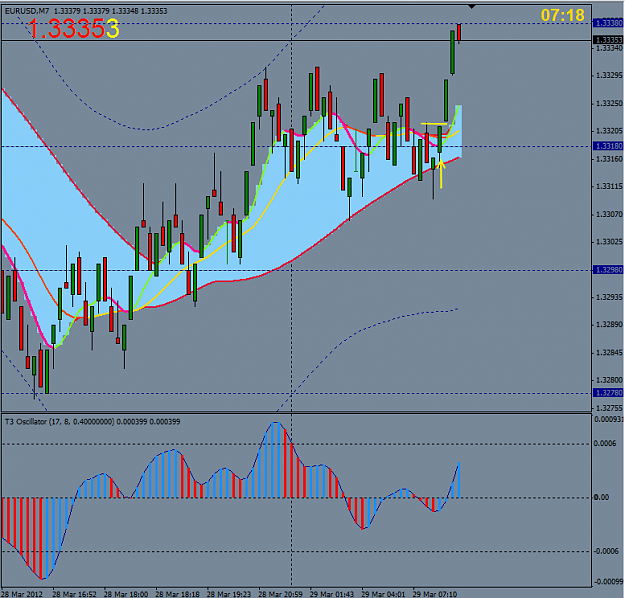Click price axis value 1.33025

click(609, 242)
